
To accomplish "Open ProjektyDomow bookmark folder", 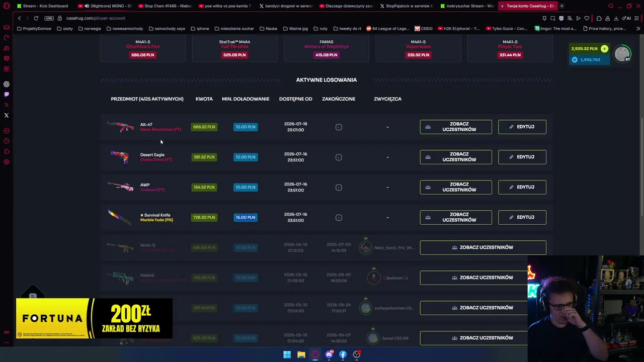I will tap(34, 29).
